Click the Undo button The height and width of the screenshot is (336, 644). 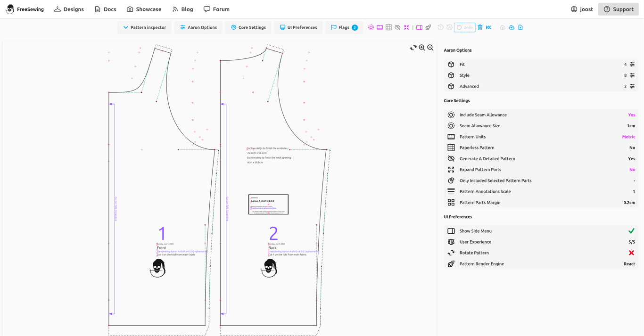465,27
